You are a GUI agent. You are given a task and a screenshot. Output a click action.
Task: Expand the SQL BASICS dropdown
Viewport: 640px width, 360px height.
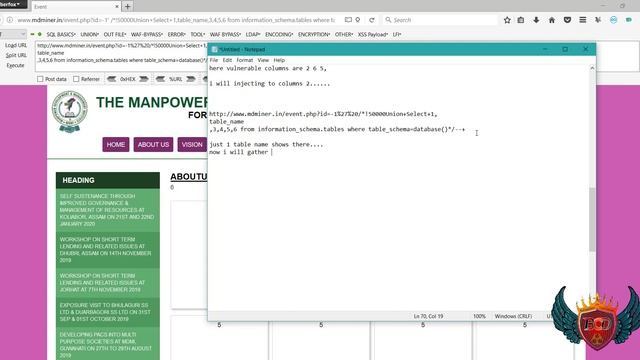pyautogui.click(x=61, y=35)
